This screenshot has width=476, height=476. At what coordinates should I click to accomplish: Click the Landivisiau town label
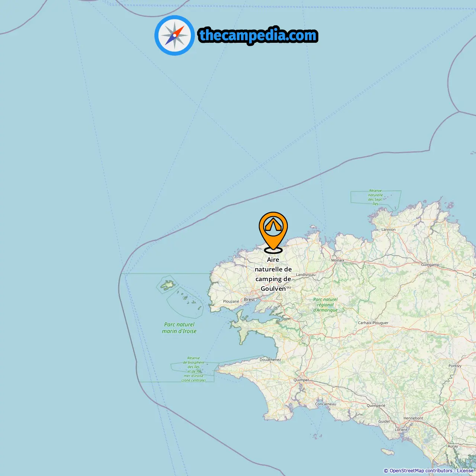point(306,275)
